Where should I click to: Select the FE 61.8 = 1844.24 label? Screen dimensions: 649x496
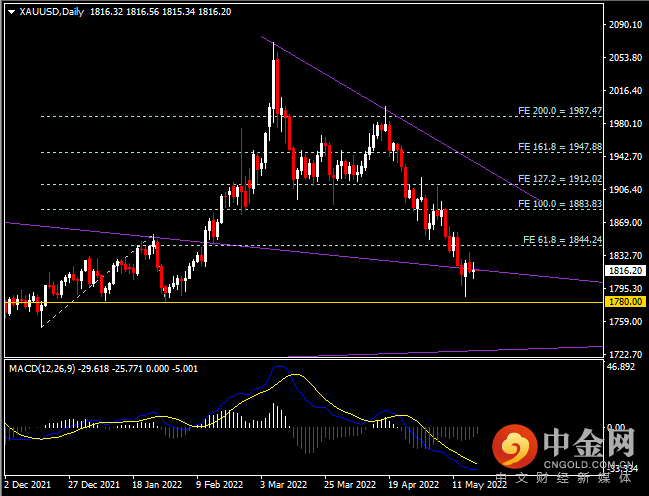tap(562, 240)
